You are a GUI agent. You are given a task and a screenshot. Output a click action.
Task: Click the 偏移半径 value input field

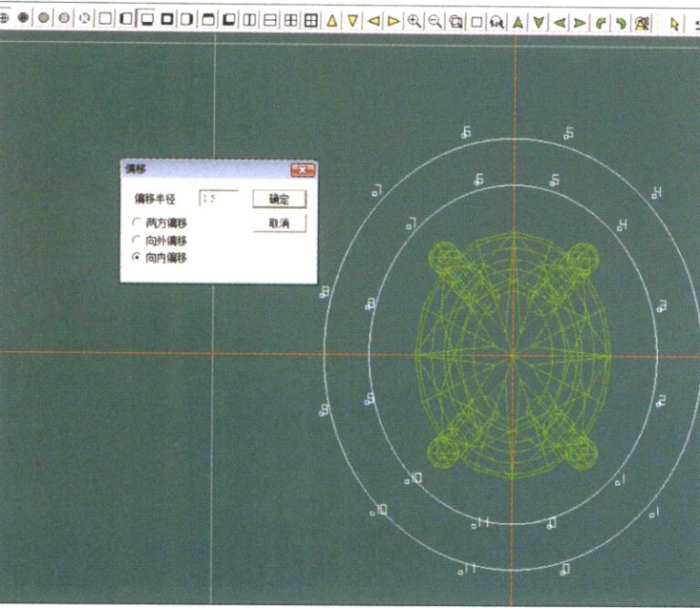tap(219, 198)
